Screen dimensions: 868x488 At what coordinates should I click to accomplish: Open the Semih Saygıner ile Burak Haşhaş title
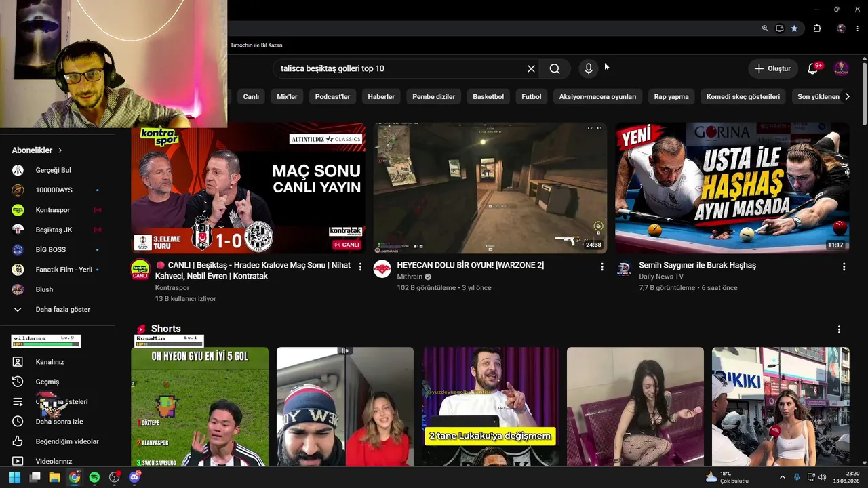pos(697,265)
